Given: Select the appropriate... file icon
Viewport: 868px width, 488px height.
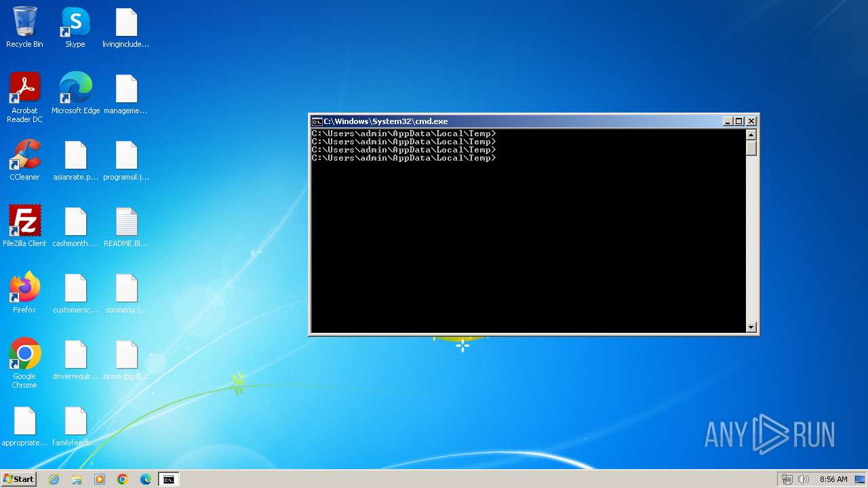Looking at the screenshot, I should pos(24,426).
